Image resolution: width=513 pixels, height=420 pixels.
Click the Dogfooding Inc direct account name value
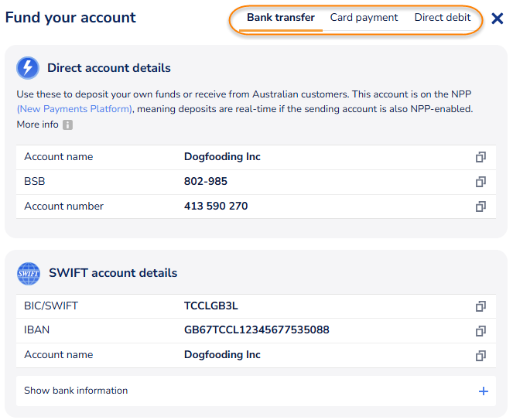point(222,157)
